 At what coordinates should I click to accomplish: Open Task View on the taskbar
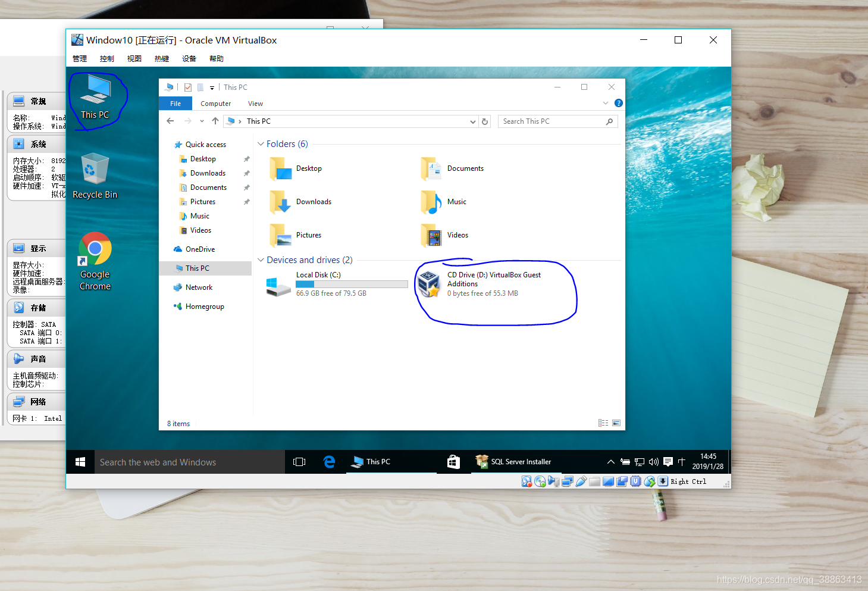pos(299,462)
